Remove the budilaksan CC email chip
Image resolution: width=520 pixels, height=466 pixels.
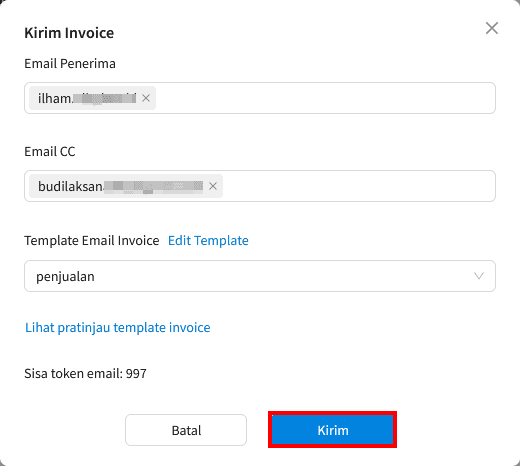pyautogui.click(x=213, y=186)
